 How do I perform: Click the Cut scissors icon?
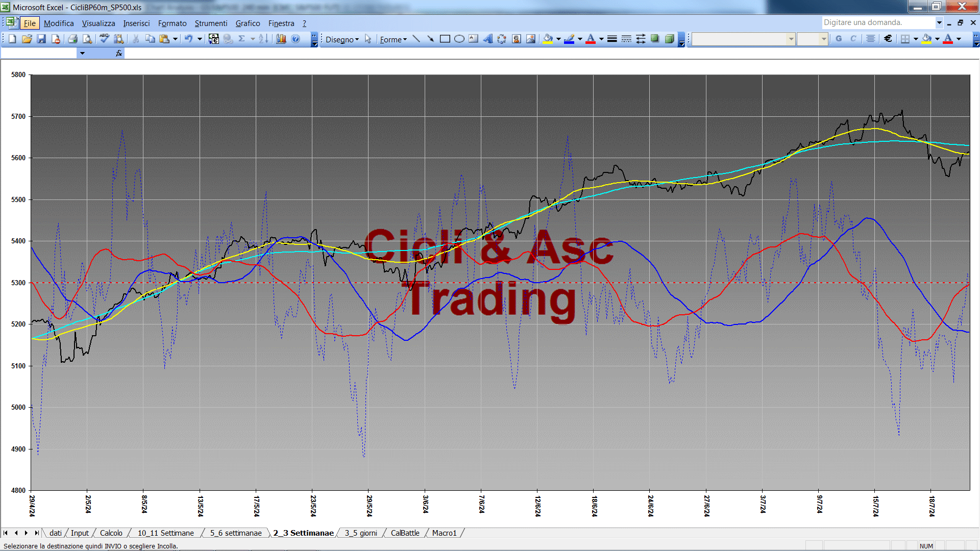click(x=136, y=39)
